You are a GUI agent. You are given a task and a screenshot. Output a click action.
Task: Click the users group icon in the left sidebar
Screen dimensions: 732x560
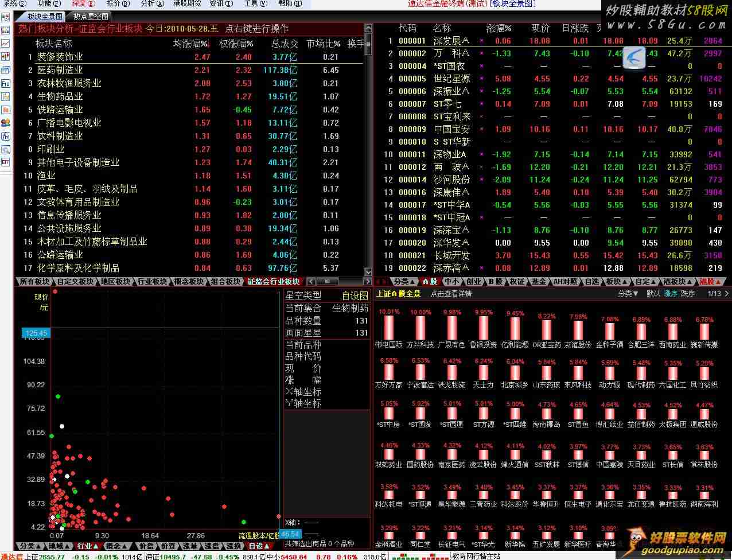click(x=6, y=122)
